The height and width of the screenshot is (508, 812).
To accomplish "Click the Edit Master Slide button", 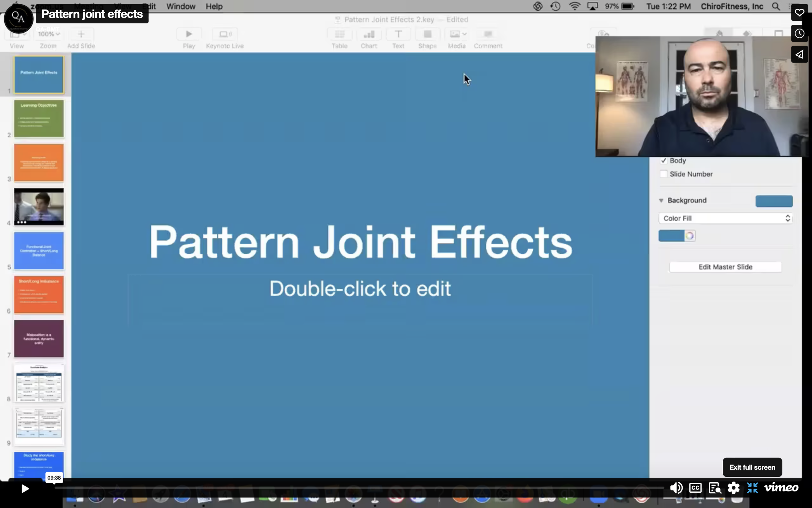I will coord(725,267).
